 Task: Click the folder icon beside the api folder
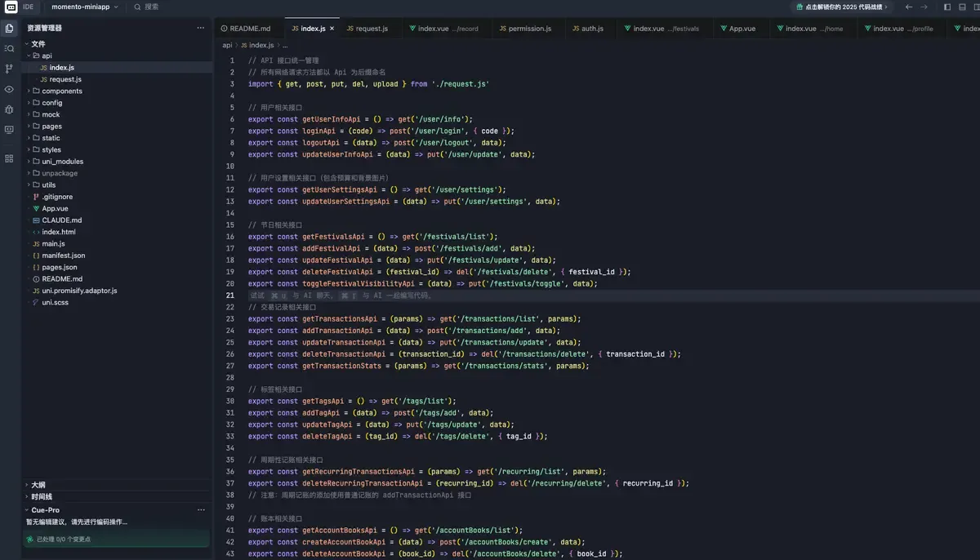click(x=36, y=56)
